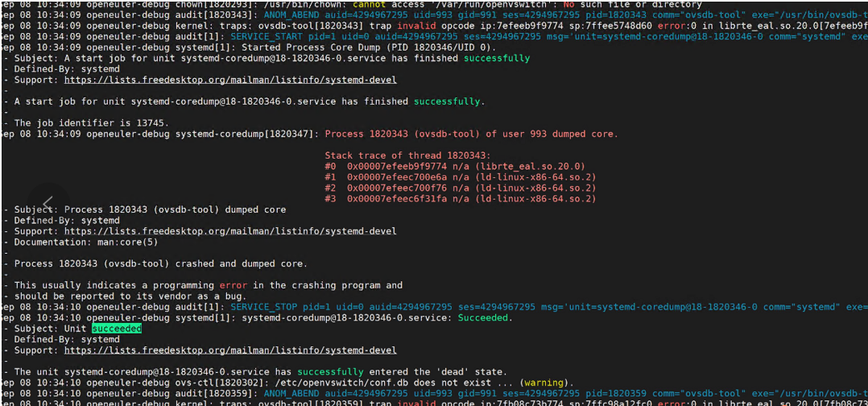Click the green highlighted 'succeeded' word
868x406 pixels.
point(116,329)
